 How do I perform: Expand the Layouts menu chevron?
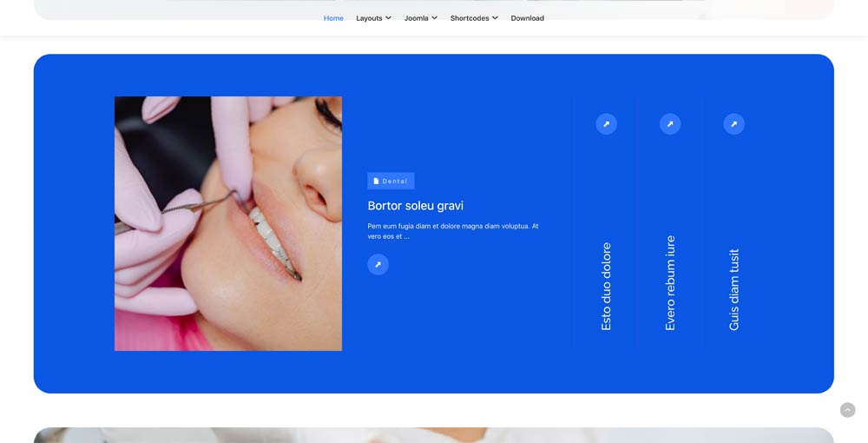pyautogui.click(x=388, y=18)
